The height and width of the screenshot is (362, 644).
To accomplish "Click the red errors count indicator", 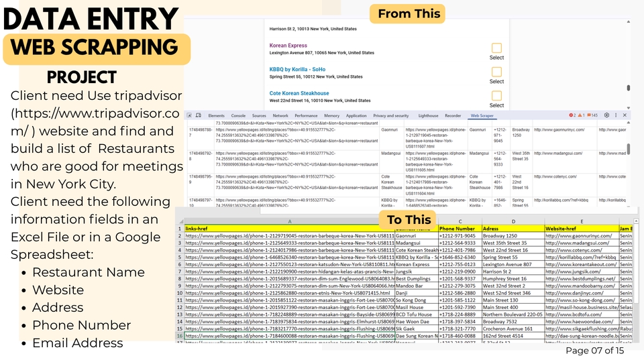I will coord(572,115).
